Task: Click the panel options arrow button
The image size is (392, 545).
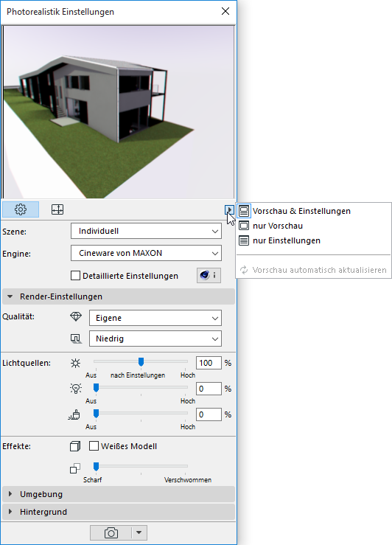Action: [x=229, y=209]
